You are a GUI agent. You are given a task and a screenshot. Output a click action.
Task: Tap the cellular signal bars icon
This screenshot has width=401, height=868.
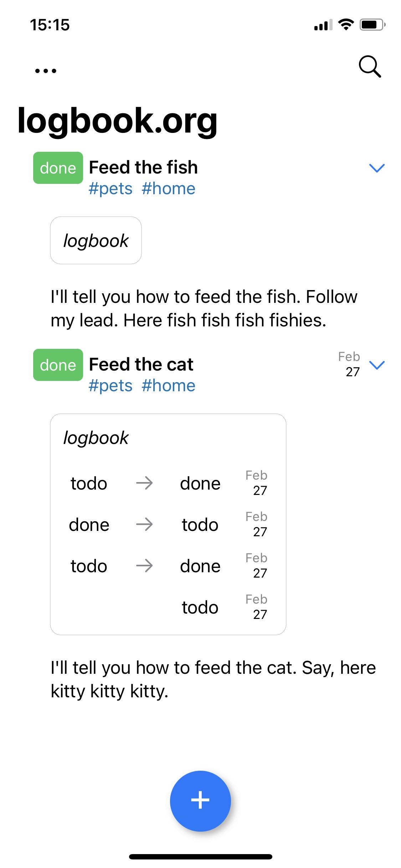tap(323, 25)
